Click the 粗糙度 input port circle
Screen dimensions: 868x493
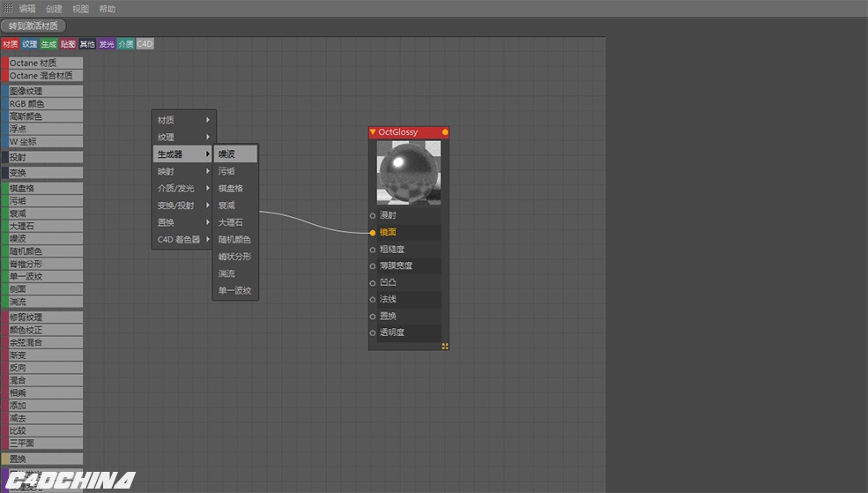pos(373,250)
